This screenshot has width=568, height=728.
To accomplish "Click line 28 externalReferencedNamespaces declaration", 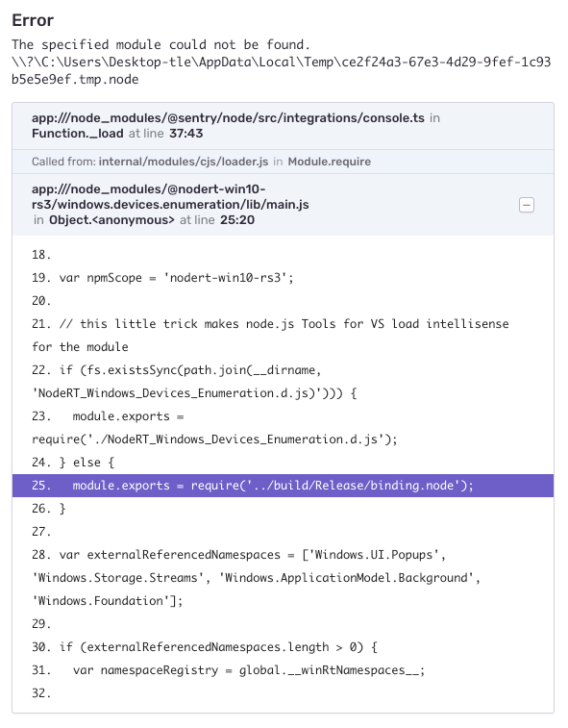I will click(x=257, y=578).
